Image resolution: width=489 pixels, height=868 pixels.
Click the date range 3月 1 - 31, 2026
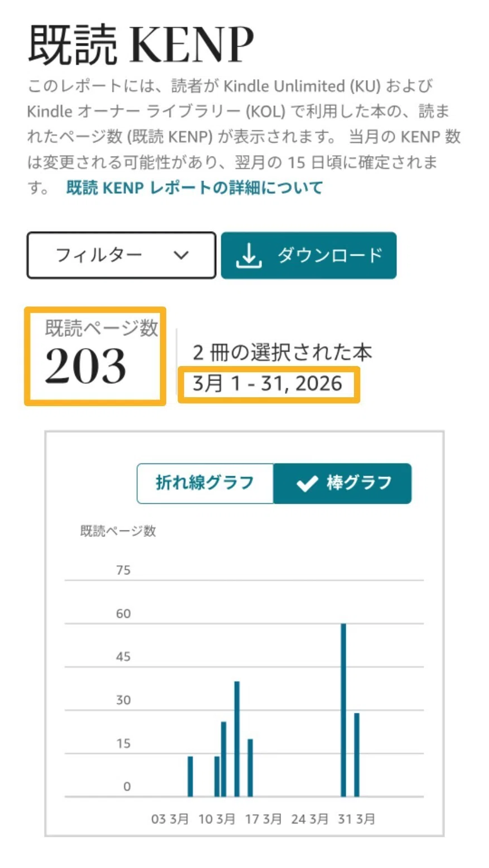pyautogui.click(x=269, y=384)
